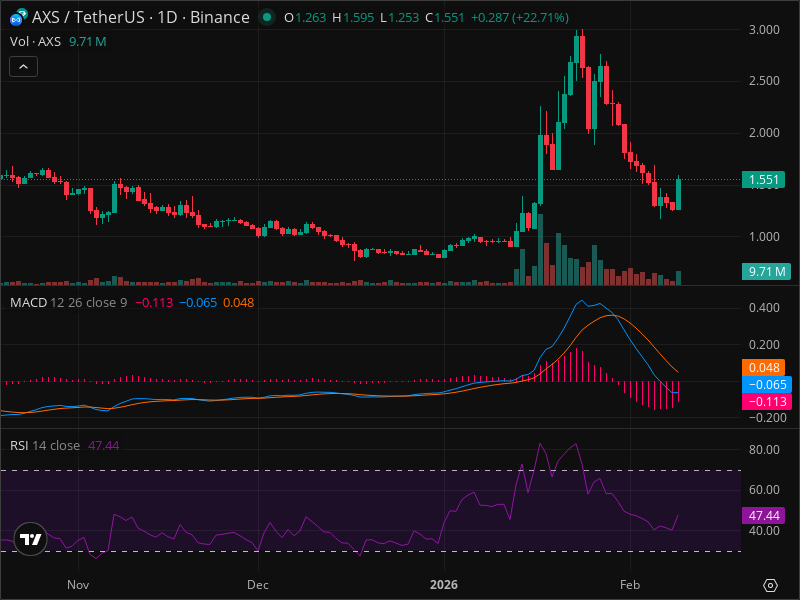Click the 0.400 MACD scale label

pos(764,308)
